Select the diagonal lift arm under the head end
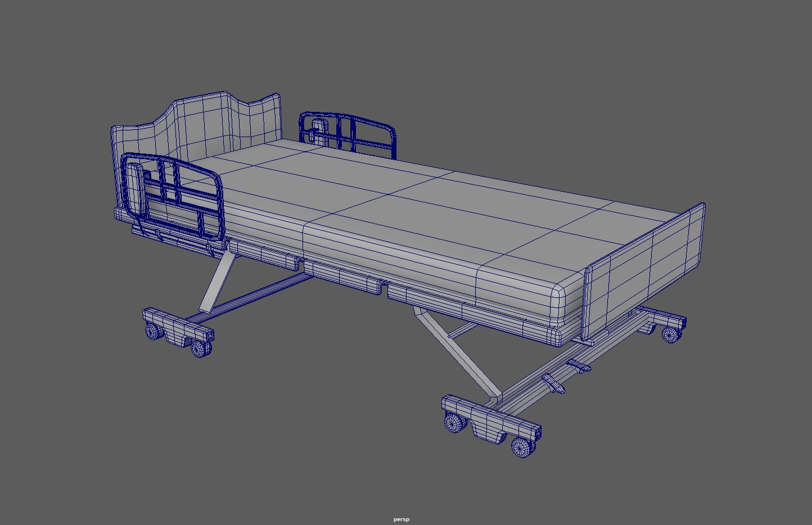 pos(218,283)
